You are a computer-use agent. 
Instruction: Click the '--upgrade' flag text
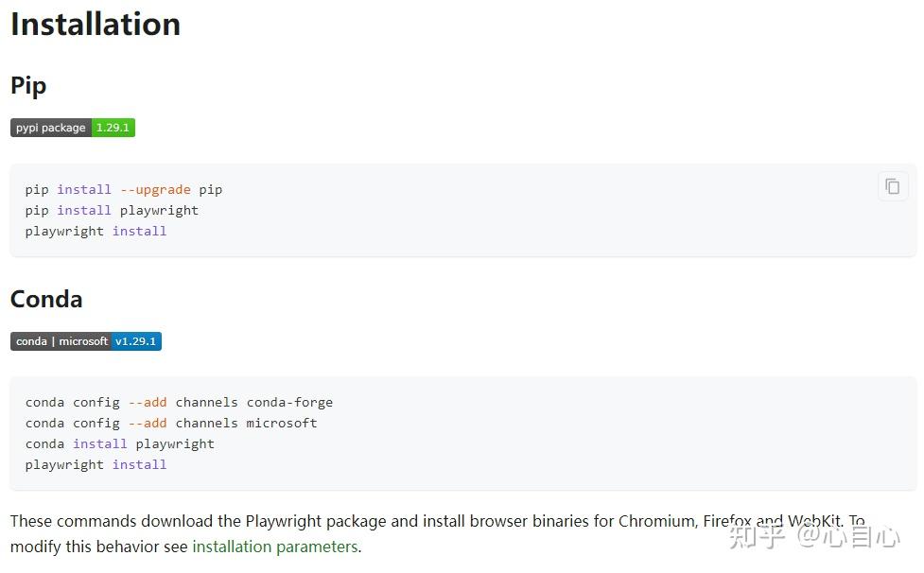[x=155, y=190]
